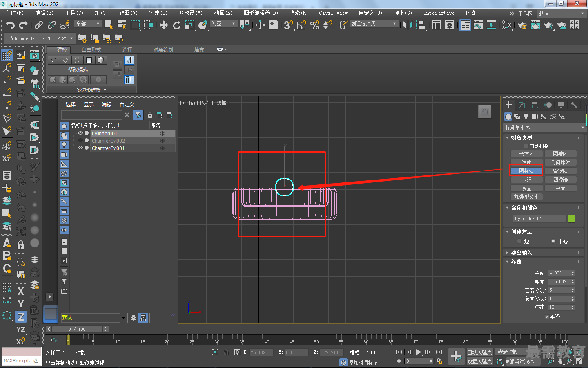Screen dimensions: 588x368
Task: Click the 茶壶 object button
Action: point(526,188)
